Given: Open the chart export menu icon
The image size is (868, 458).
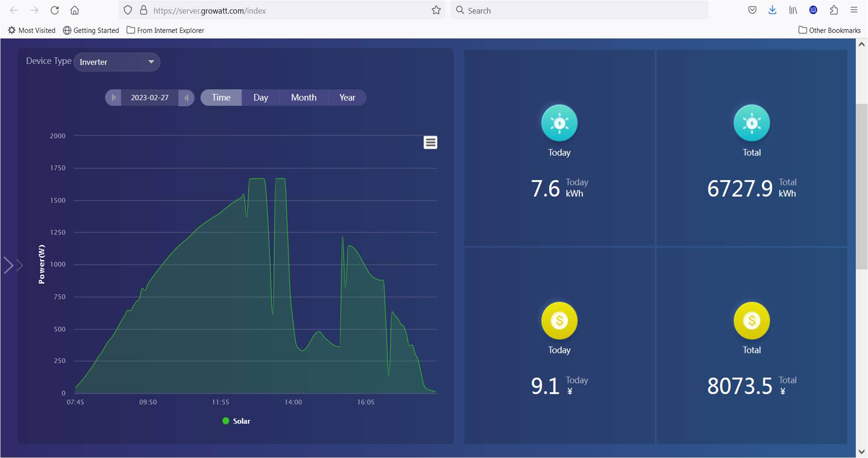Looking at the screenshot, I should pyautogui.click(x=430, y=142).
